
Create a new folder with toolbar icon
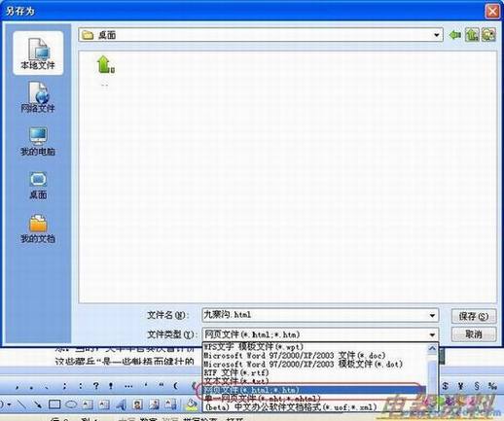488,35
